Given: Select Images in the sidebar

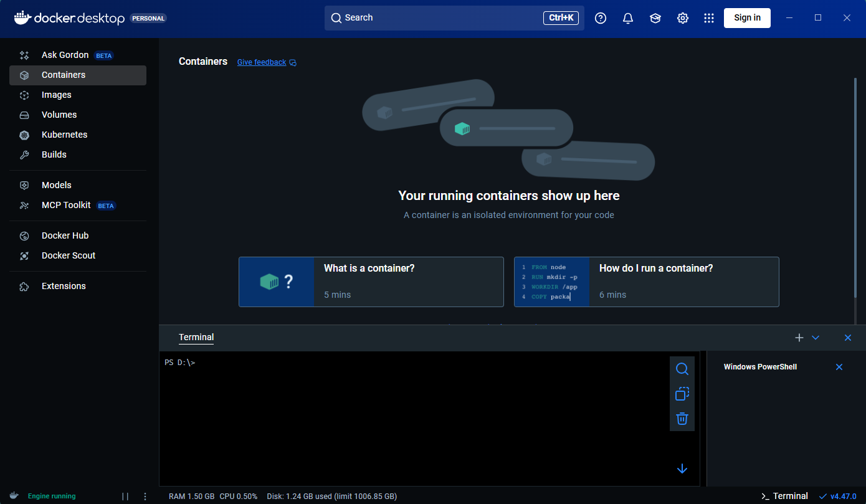Looking at the screenshot, I should [56, 95].
